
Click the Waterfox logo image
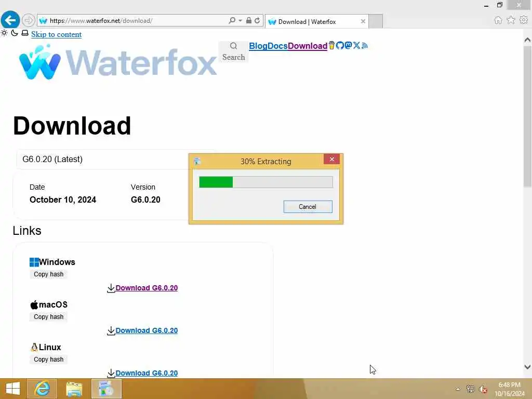pos(118,62)
